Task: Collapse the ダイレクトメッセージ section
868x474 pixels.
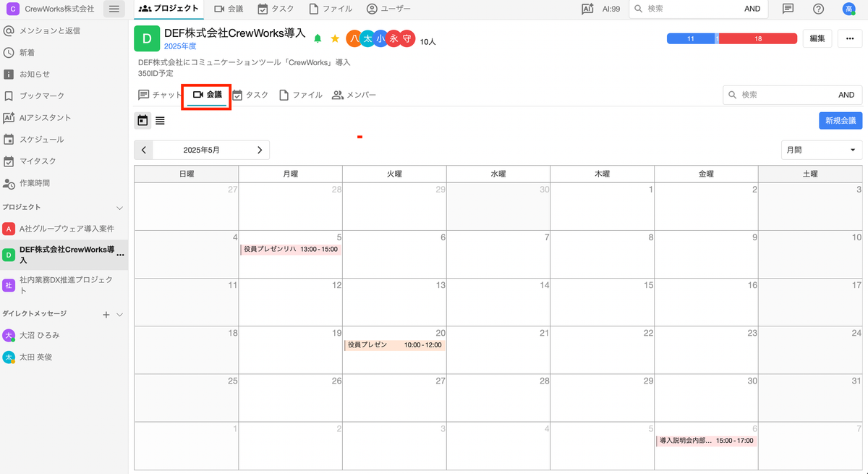Action: (120, 314)
